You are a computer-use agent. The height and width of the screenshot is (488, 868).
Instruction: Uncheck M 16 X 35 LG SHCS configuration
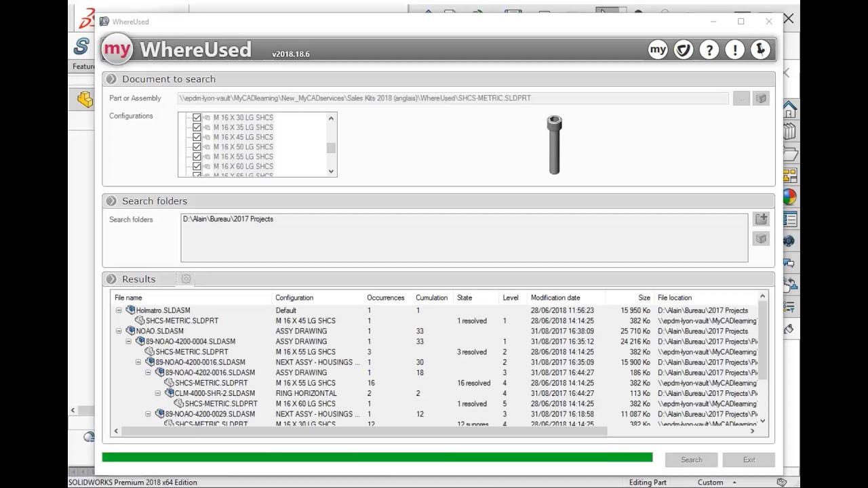(197, 127)
